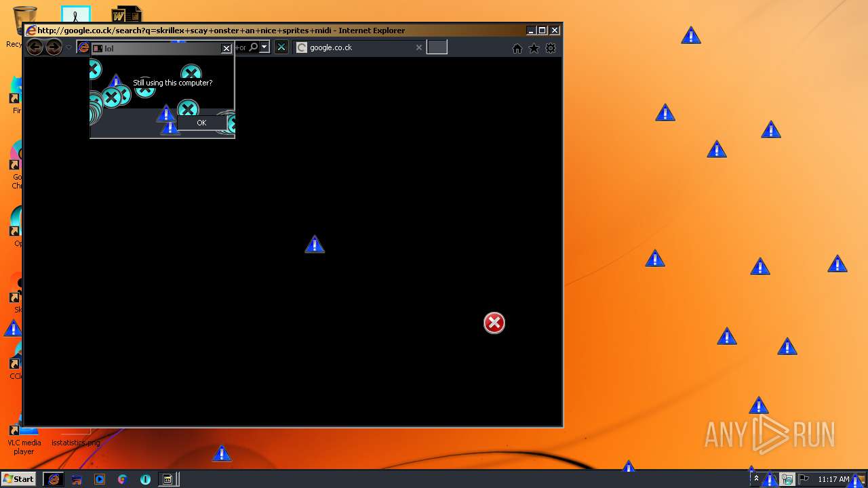Open Windows Explorer from the taskbar

click(77, 479)
